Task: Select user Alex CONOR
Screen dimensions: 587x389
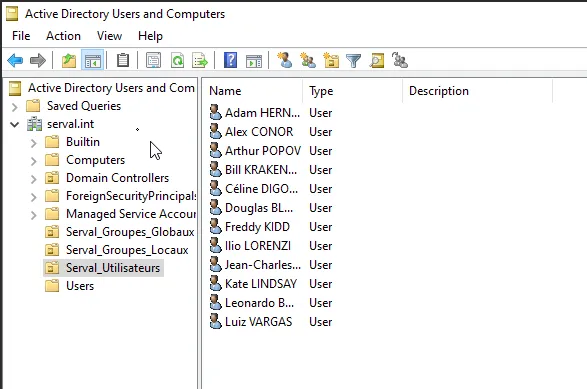Action: [x=259, y=132]
